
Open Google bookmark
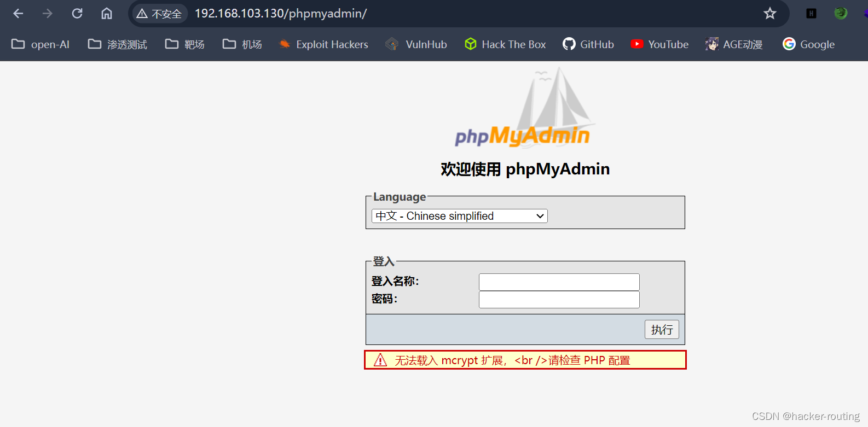[x=808, y=44]
